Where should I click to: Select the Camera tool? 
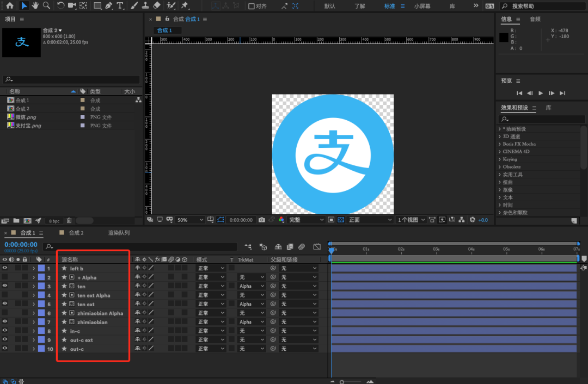72,5
